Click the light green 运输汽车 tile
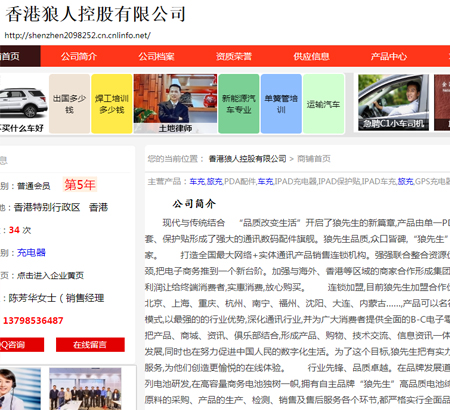 [x=323, y=104]
